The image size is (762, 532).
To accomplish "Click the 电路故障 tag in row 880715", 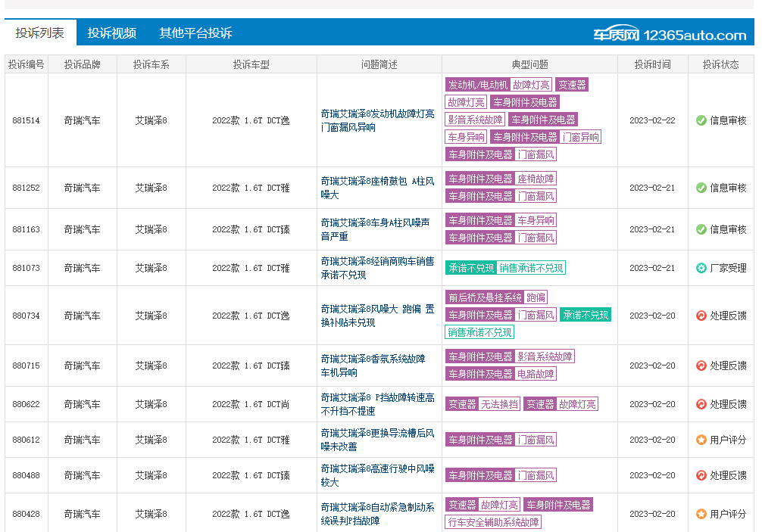I will (x=536, y=374).
